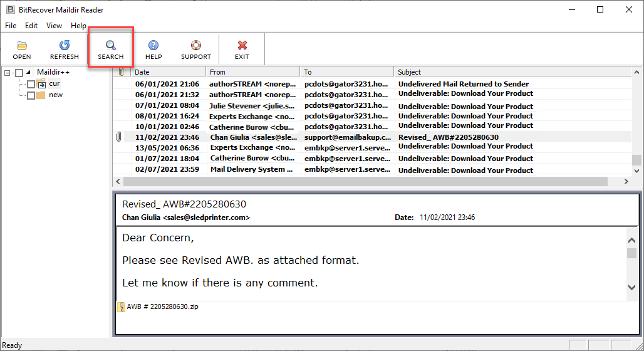644x351 pixels.
Task: Select the 10/01/2021 02:46 Catherine Burow email
Action: coord(372,127)
